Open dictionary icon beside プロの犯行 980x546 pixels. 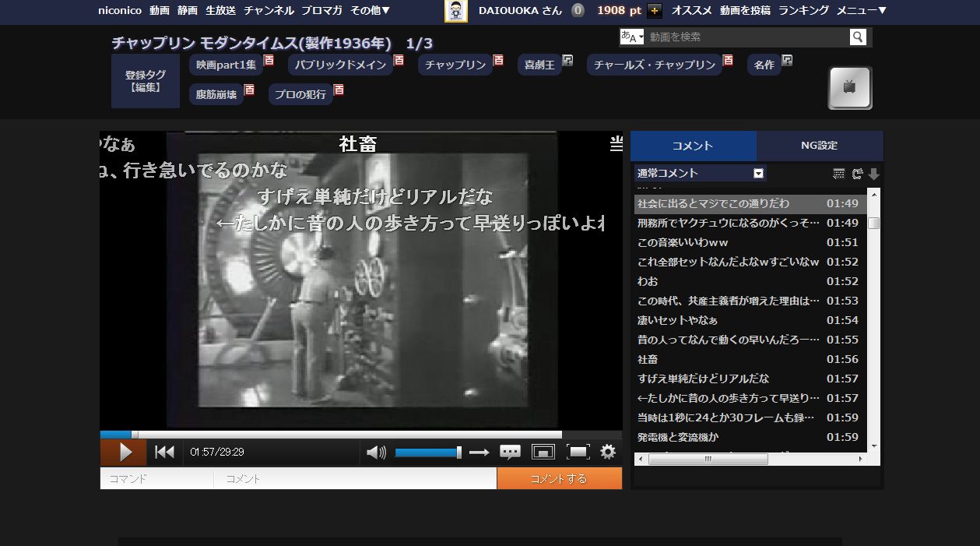(339, 90)
